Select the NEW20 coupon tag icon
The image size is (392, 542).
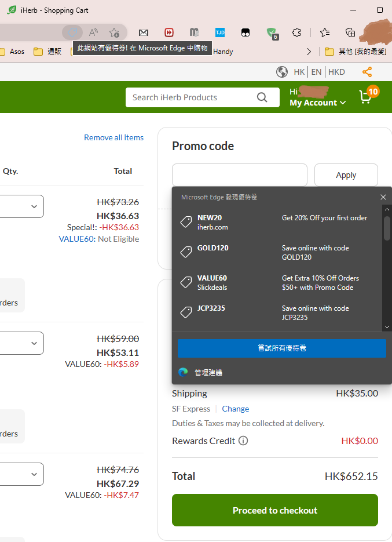click(x=186, y=222)
